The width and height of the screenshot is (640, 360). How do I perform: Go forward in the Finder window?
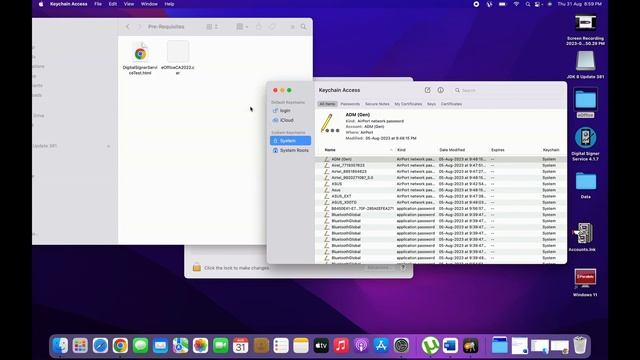click(139, 27)
